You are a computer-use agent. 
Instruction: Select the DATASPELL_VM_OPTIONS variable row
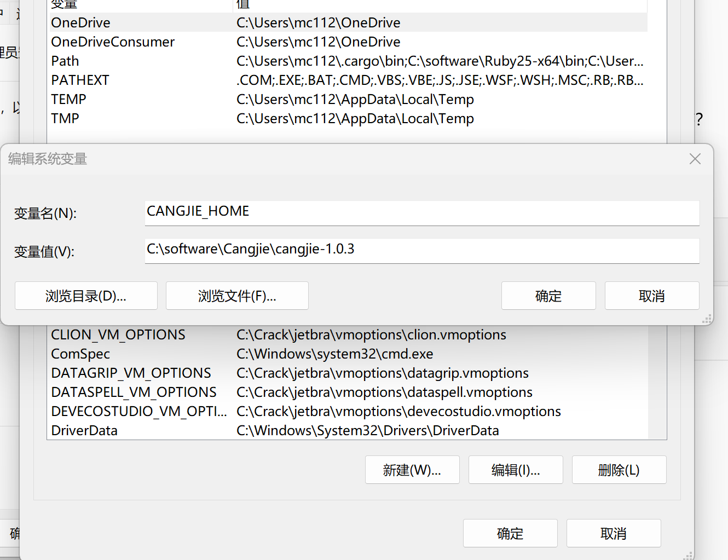tap(348, 392)
